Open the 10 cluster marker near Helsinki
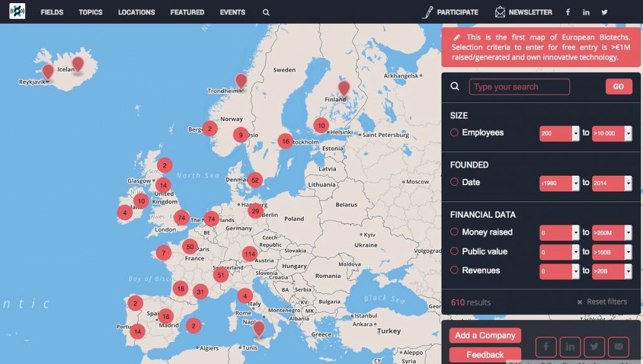This screenshot has height=364, width=643. click(x=321, y=126)
